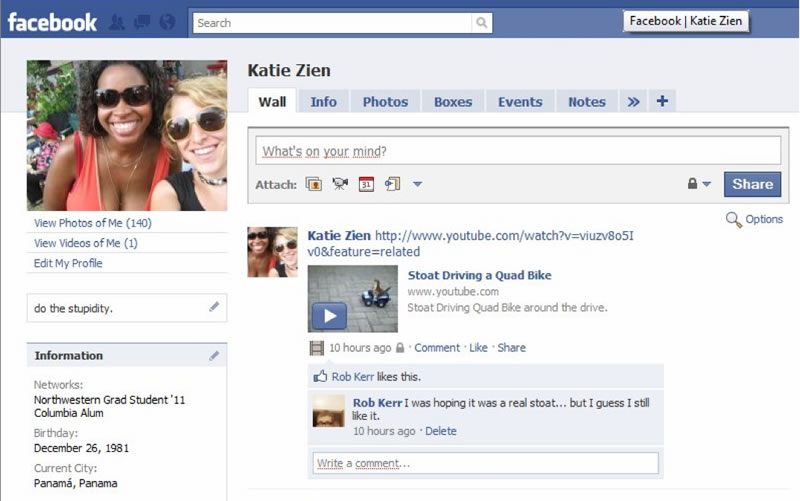Open the privacy lock dropdown
800x501 pixels.
pyautogui.click(x=698, y=184)
